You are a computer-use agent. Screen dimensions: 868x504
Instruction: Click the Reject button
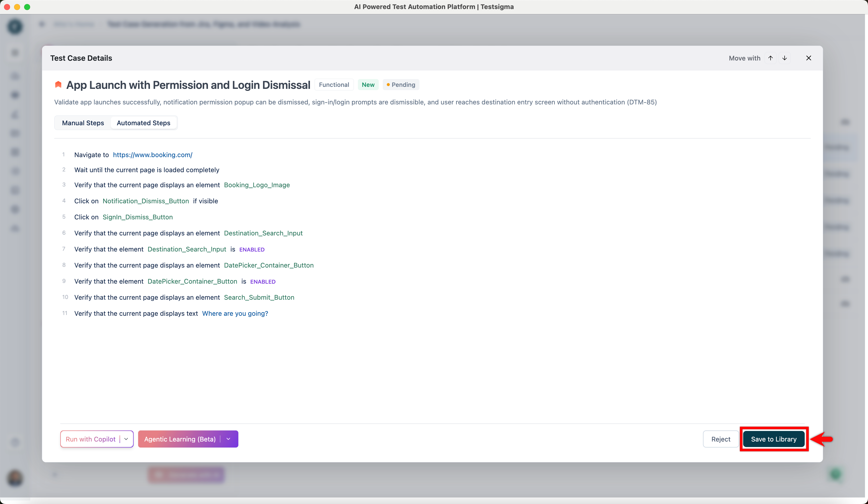coord(720,439)
